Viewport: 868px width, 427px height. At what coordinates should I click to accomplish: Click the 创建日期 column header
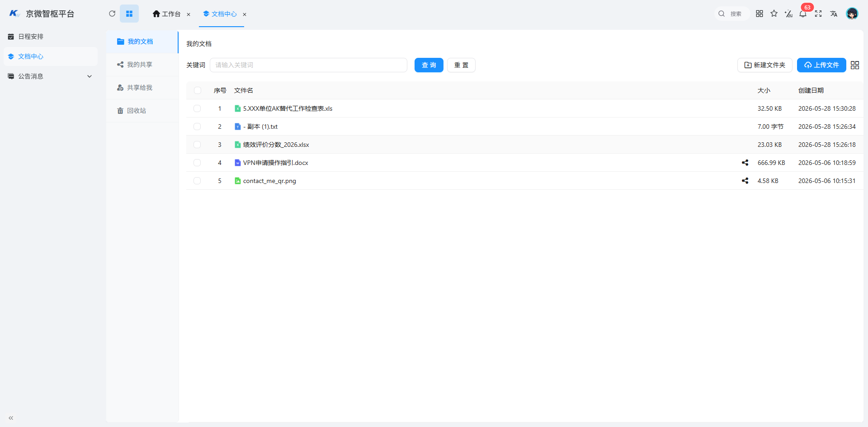coord(811,90)
